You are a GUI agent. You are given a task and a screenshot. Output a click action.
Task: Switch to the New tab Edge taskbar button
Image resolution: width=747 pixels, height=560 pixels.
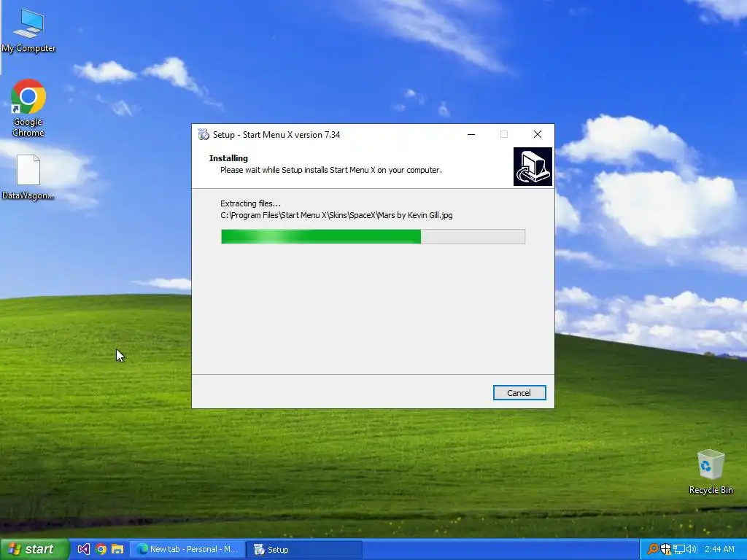tap(187, 550)
